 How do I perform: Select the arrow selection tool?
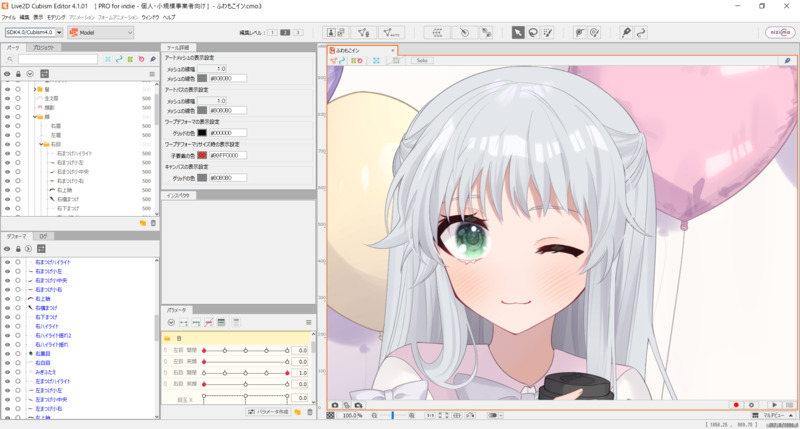(x=518, y=33)
